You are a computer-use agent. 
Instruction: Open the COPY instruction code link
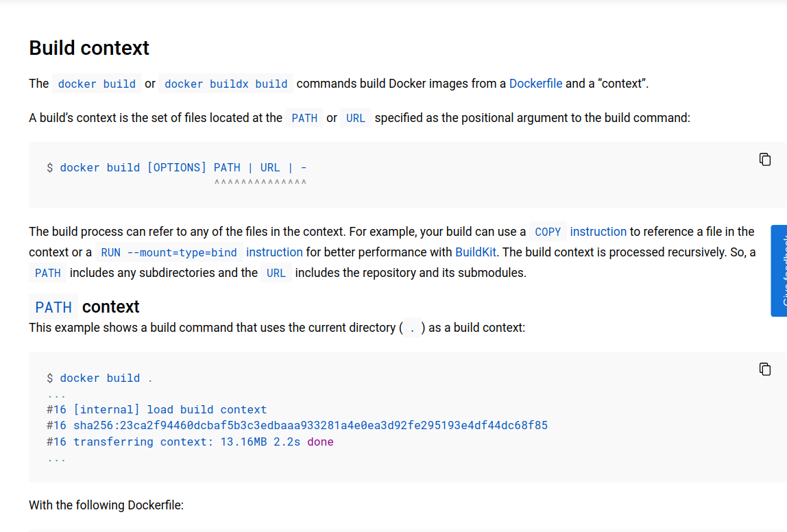click(548, 232)
